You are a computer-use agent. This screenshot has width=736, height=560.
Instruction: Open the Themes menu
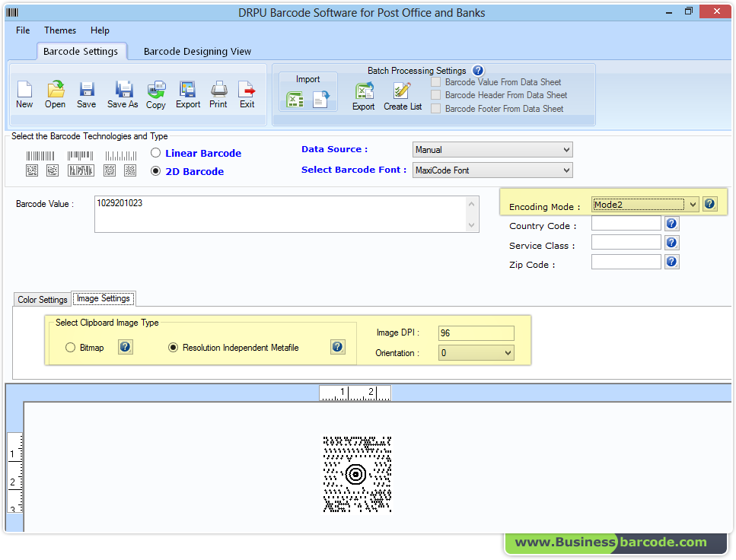(x=59, y=30)
